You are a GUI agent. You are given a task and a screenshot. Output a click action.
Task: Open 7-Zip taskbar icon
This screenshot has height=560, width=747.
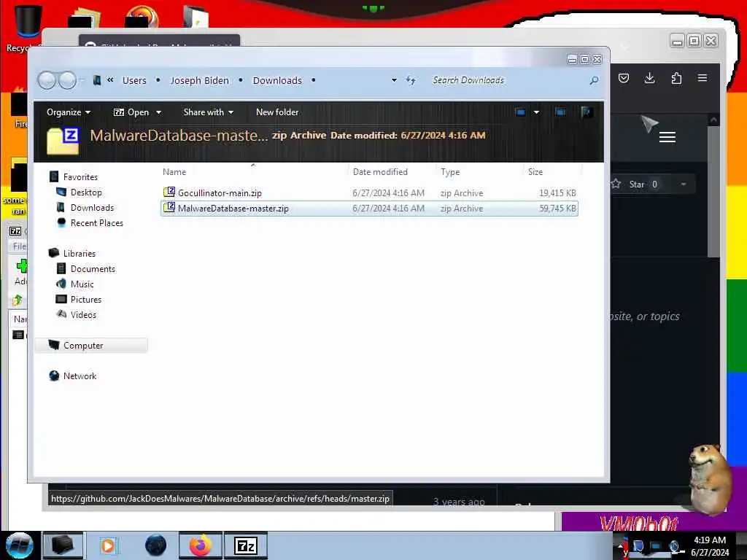click(246, 545)
